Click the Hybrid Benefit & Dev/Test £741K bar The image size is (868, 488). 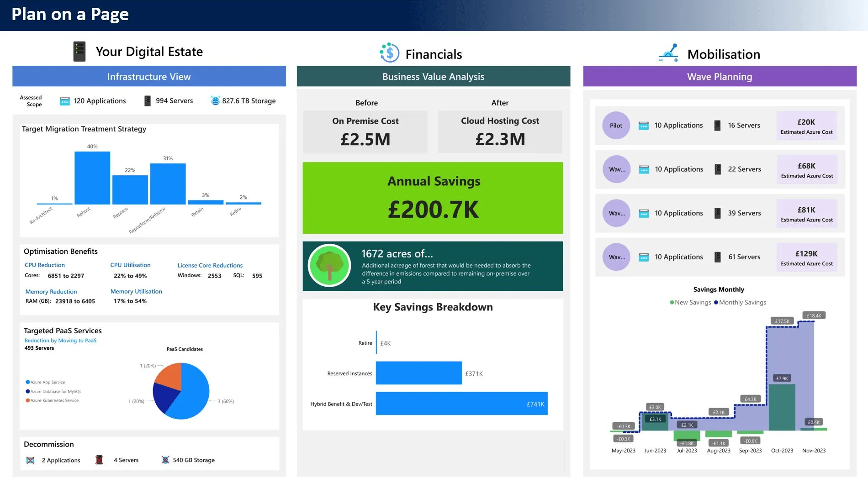(461, 404)
